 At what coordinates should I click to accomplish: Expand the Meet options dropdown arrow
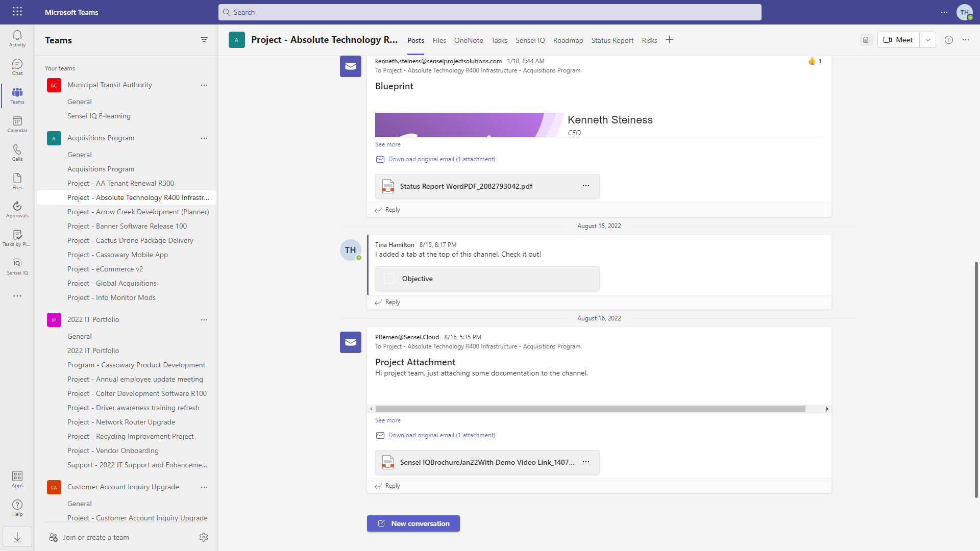[x=928, y=40]
